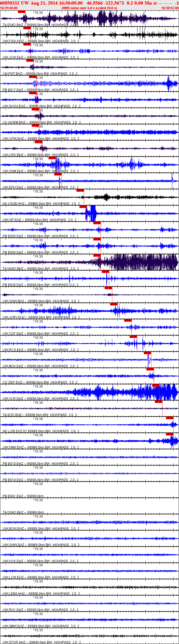Click the UW.JORV EHZ trace label
This screenshot has width=179, height=644.
(x=41, y=317)
